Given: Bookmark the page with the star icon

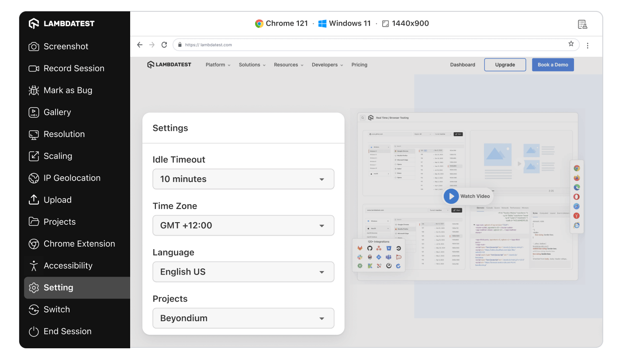Looking at the screenshot, I should [x=571, y=44].
